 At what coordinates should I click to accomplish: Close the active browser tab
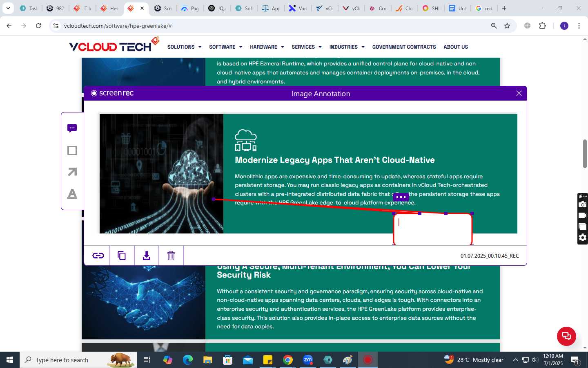(142, 8)
